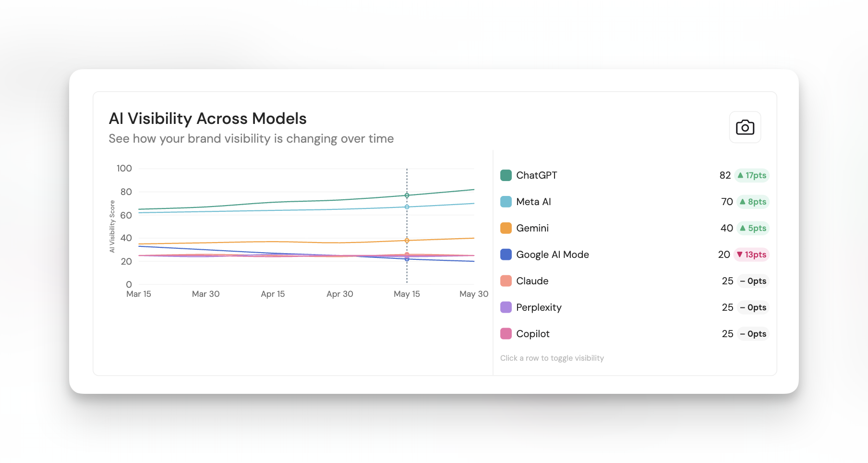Screen dimensions: 868x463
Task: Click the ChatGPT data point on May 15
Action: (x=407, y=195)
